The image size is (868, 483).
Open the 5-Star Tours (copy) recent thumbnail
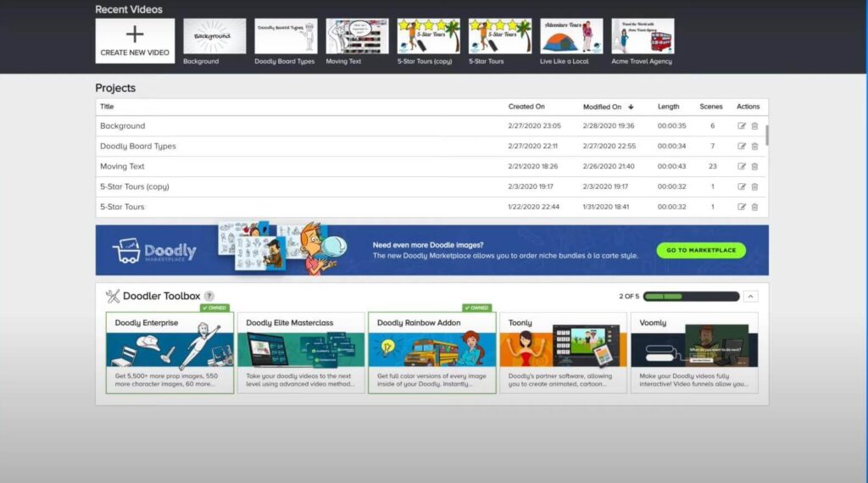click(428, 36)
